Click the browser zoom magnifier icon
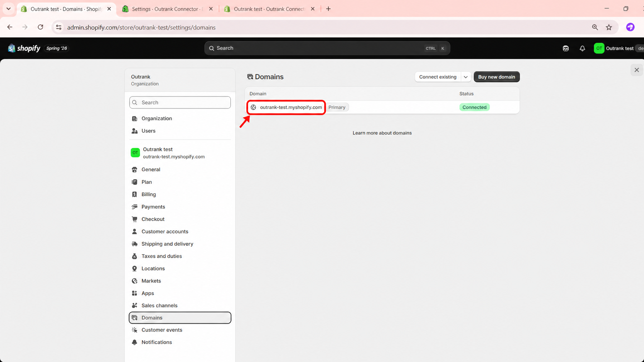Screen dimensions: 644x362 595,27
